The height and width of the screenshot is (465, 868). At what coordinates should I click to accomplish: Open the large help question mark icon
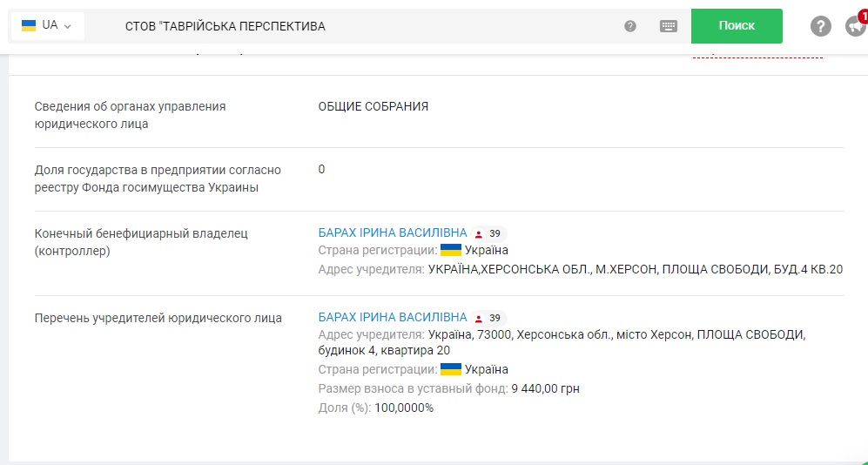[x=821, y=26]
